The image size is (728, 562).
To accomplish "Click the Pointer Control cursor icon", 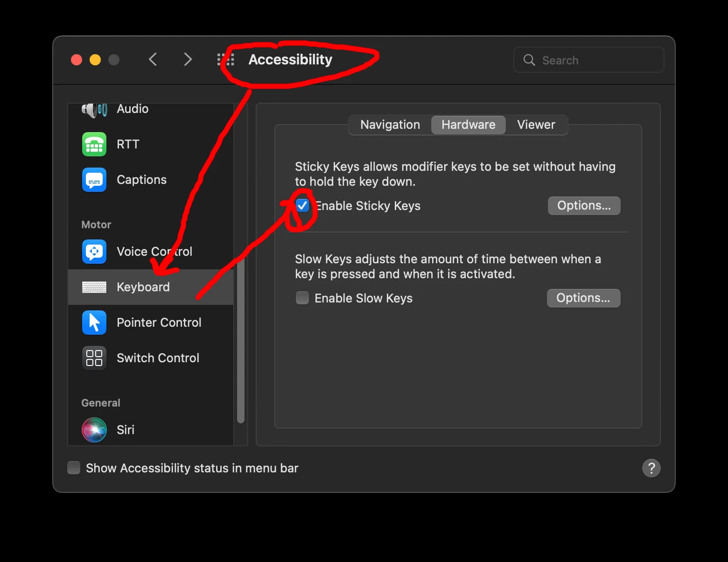I will (x=94, y=323).
